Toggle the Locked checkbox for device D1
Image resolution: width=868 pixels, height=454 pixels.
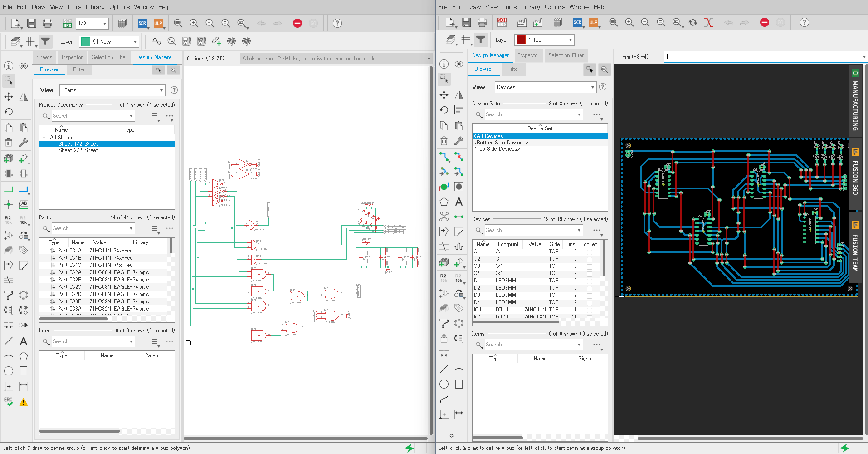(589, 281)
